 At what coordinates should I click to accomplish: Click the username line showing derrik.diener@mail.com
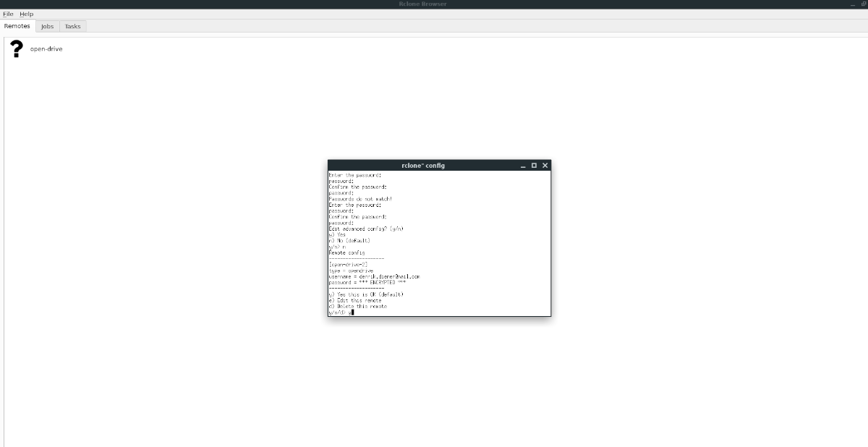(x=373, y=276)
